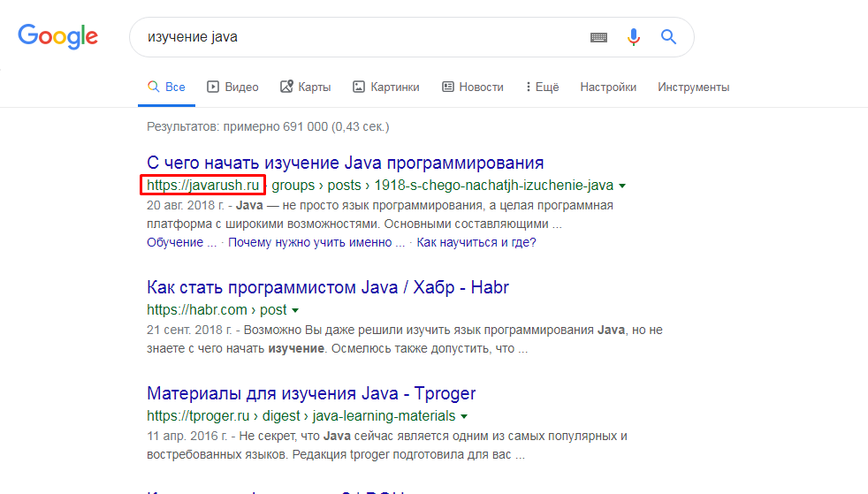
Task: Expand the Ещё menu
Action: point(542,87)
